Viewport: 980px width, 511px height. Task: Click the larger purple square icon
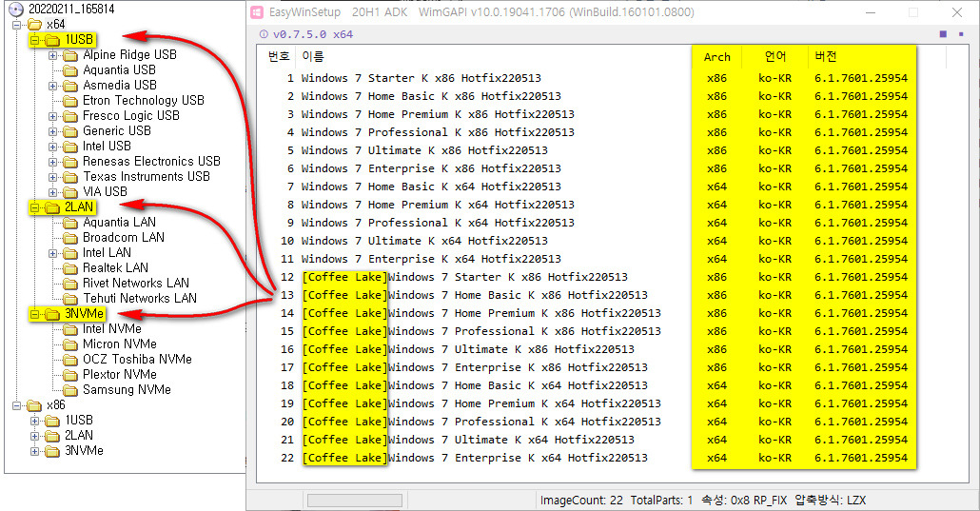943,33
